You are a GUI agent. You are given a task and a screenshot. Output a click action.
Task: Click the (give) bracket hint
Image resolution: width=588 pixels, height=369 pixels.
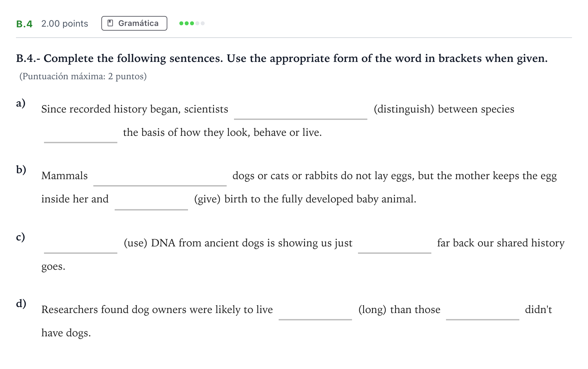(x=207, y=199)
